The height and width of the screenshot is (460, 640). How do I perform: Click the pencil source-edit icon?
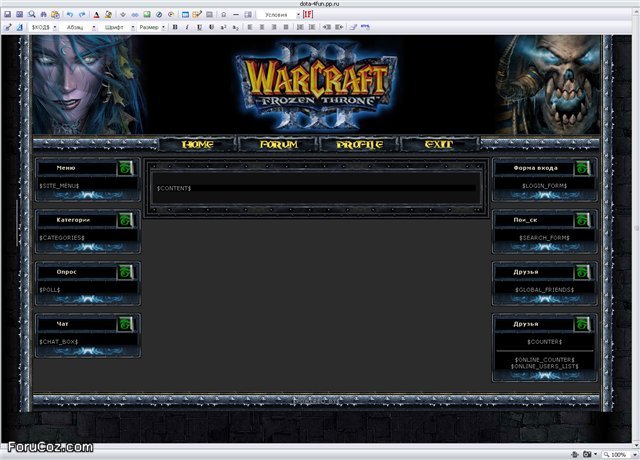(x=7, y=27)
